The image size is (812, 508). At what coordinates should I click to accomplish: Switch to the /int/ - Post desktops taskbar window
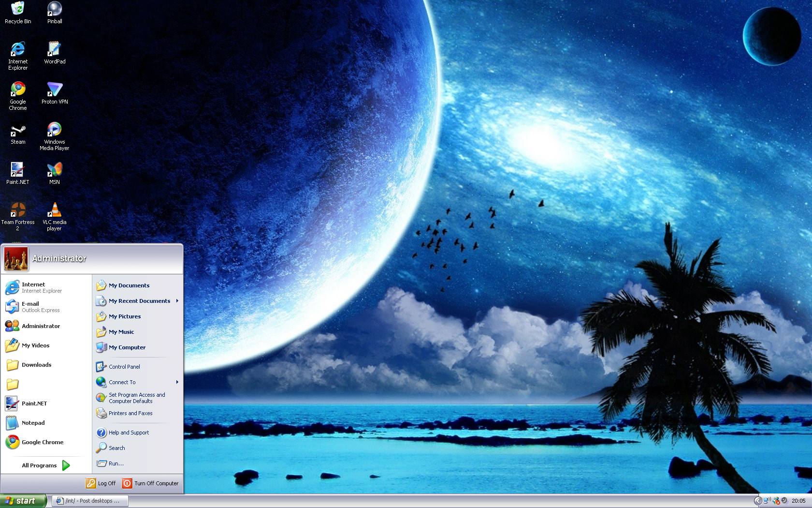click(90, 501)
